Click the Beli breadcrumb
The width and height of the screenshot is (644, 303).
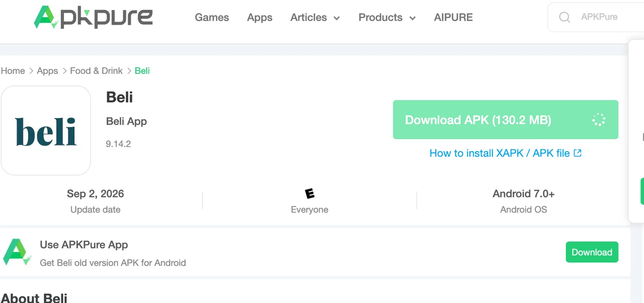click(142, 71)
